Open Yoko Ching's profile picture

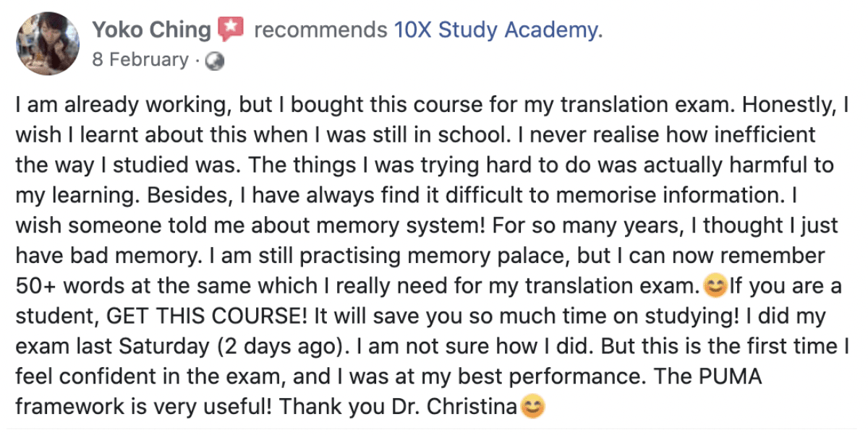point(46,43)
